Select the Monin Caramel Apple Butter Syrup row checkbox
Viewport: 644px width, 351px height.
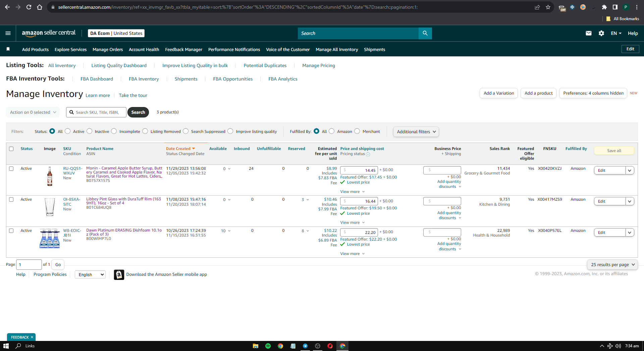[x=11, y=168]
